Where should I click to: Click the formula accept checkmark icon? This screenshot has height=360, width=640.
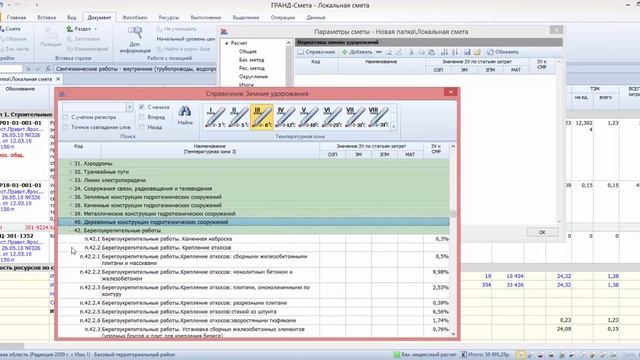(x=38, y=69)
